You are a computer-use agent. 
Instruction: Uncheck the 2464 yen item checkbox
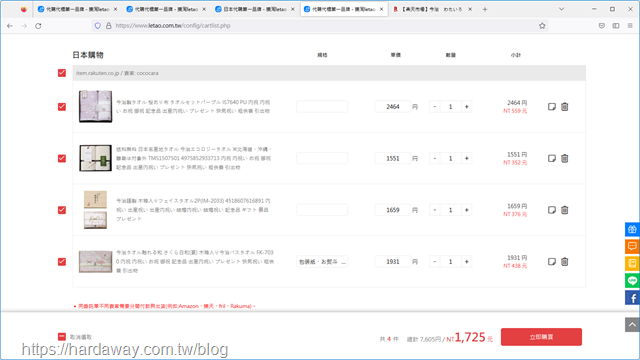(x=62, y=107)
